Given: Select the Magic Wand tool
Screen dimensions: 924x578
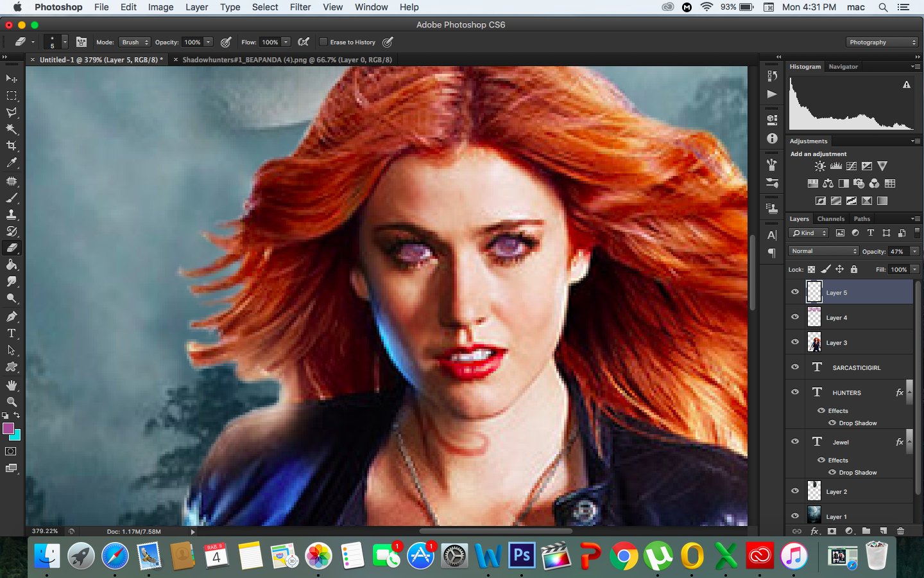Looking at the screenshot, I should pyautogui.click(x=12, y=128).
